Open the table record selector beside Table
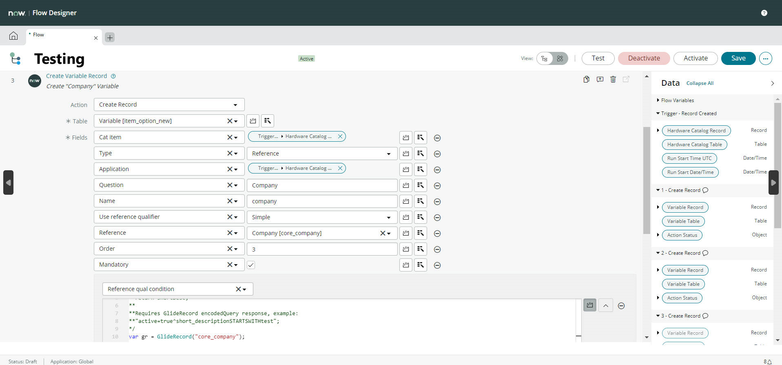Image resolution: width=782 pixels, height=365 pixels. (x=268, y=121)
